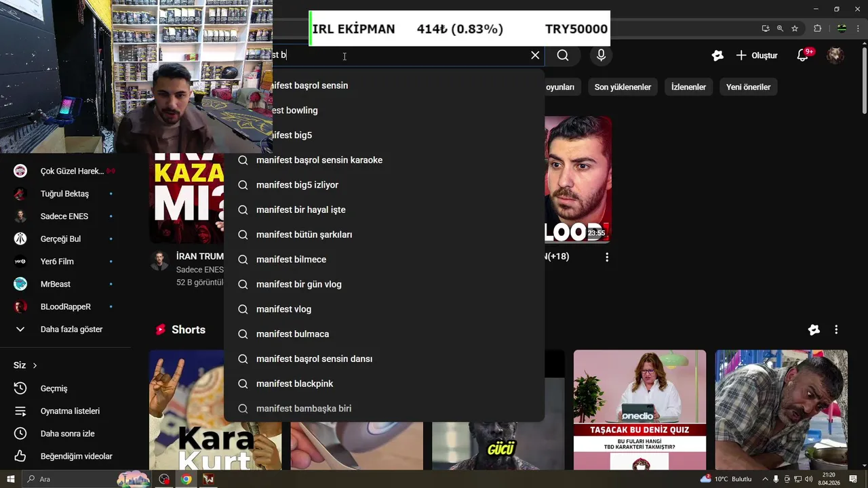The width and height of the screenshot is (868, 488).
Task: Click sparkle icon in Shorts header
Action: tap(814, 329)
